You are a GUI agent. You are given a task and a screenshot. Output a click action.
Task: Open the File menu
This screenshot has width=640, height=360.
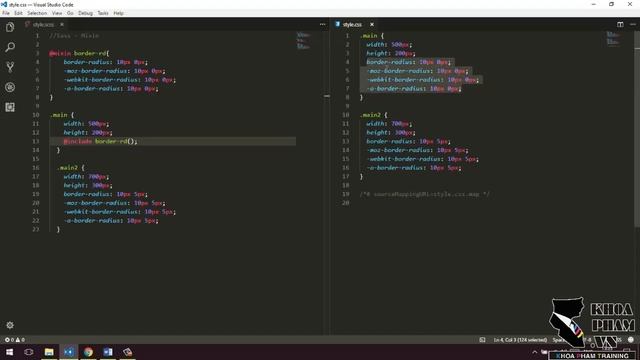[6, 13]
